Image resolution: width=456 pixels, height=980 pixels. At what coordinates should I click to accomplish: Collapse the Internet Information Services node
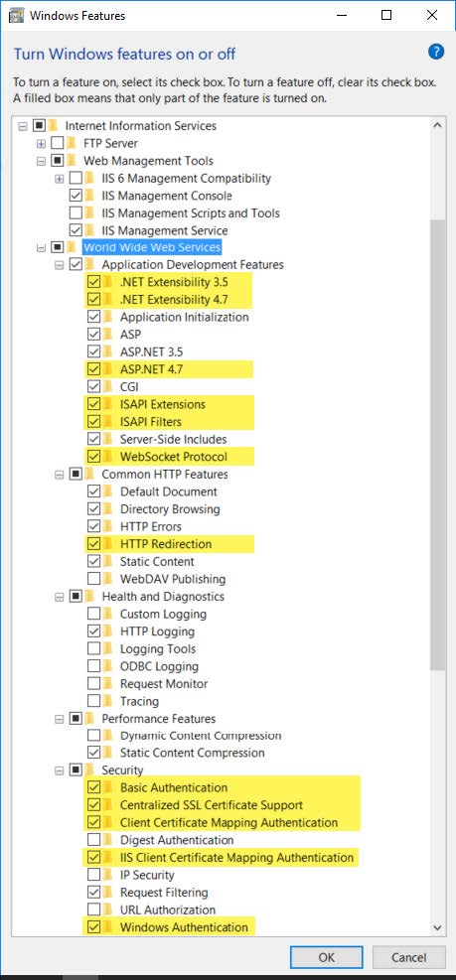(23, 126)
